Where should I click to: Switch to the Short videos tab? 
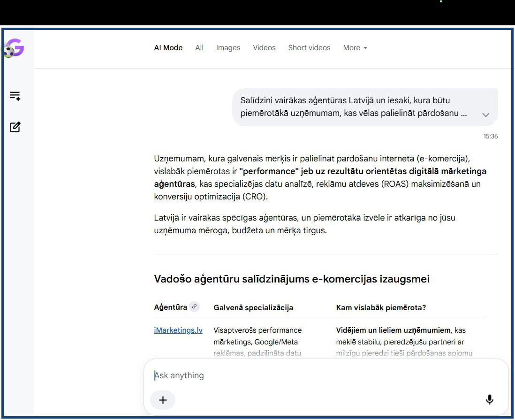pos(310,48)
